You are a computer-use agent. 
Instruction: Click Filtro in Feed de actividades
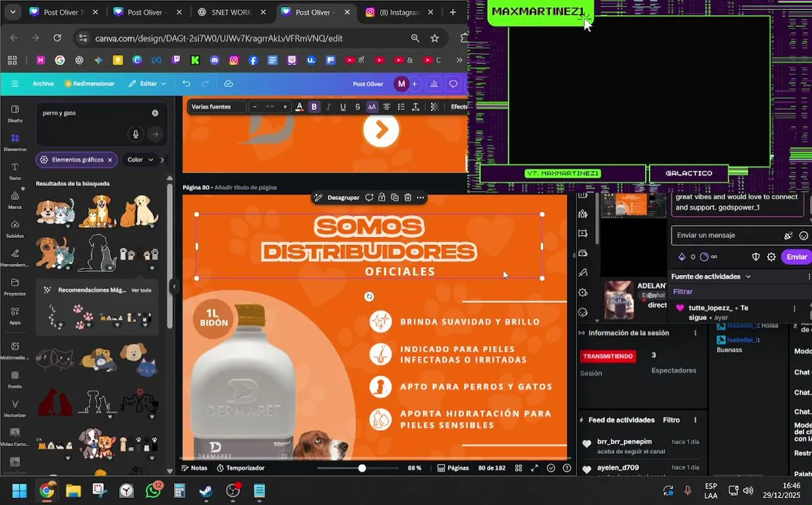671,420
